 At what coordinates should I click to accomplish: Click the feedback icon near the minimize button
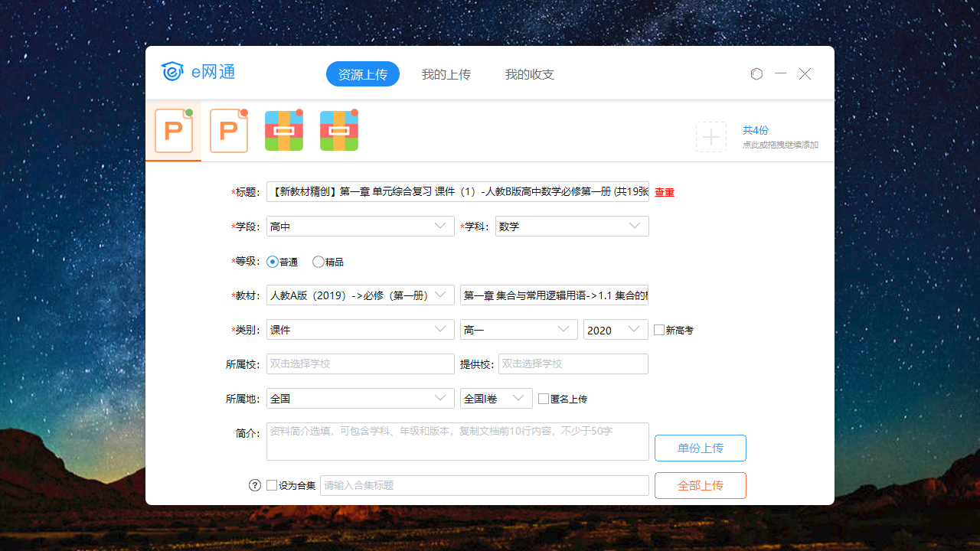pos(756,73)
